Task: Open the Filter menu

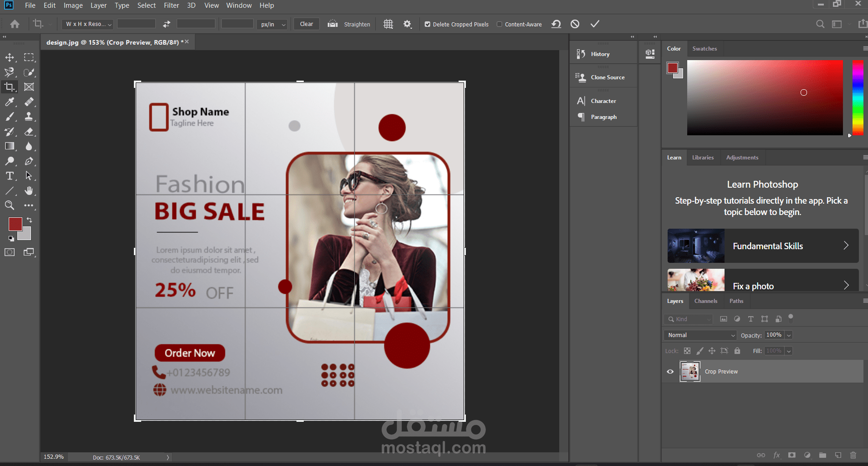Action: 171,5
